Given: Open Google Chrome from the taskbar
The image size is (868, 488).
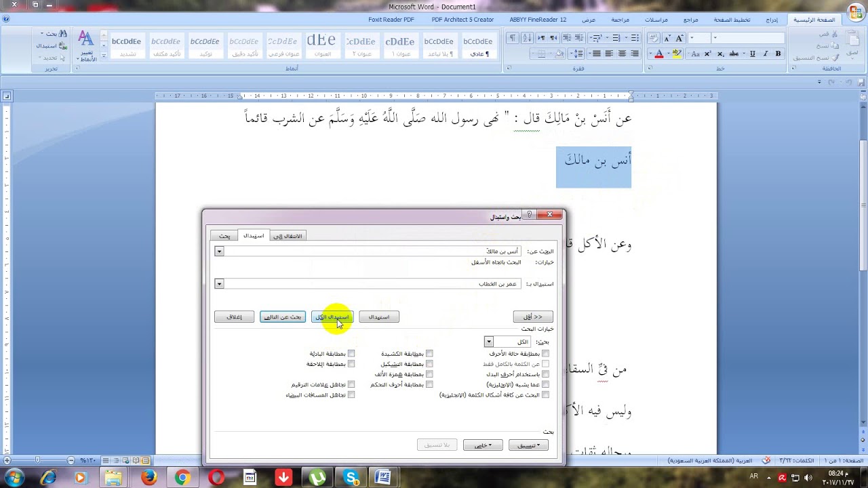Looking at the screenshot, I should (182, 478).
